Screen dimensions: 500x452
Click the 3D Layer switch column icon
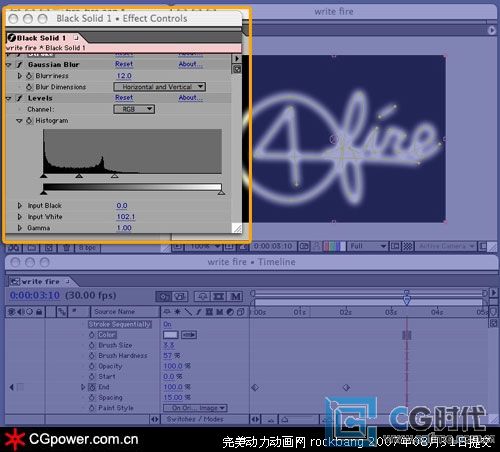[x=241, y=312]
